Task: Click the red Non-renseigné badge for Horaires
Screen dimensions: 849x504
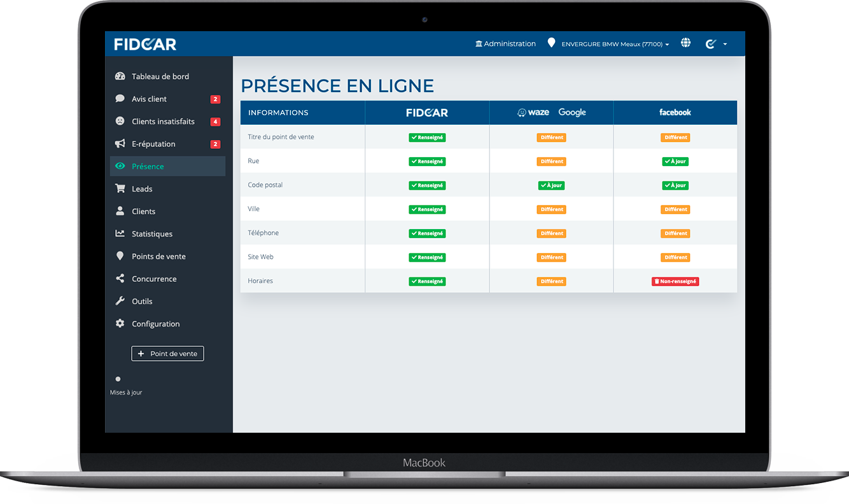Action: pyautogui.click(x=675, y=281)
